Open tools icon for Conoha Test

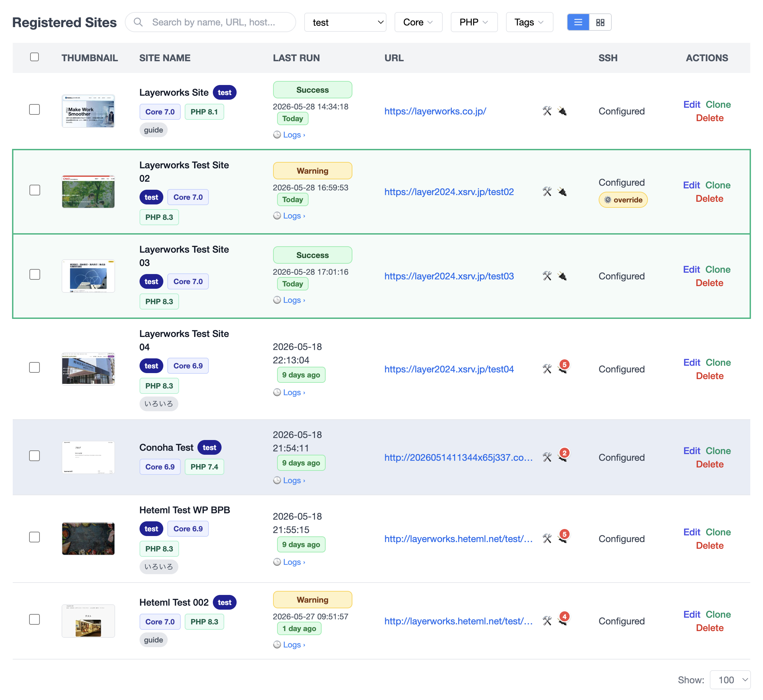(547, 457)
